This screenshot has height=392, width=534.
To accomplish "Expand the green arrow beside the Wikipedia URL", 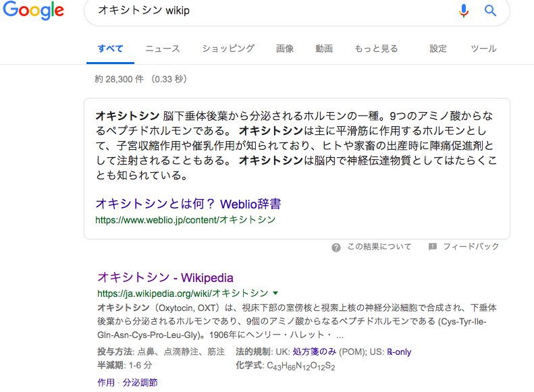I will click(275, 293).
